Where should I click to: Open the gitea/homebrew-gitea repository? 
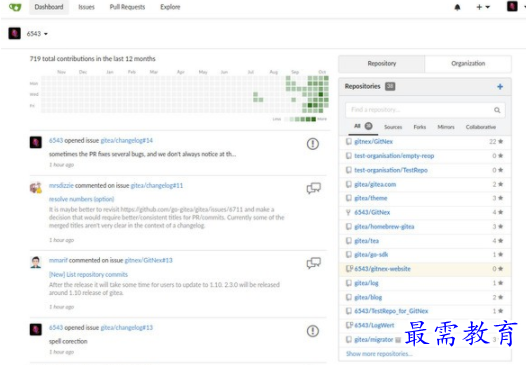[384, 227]
